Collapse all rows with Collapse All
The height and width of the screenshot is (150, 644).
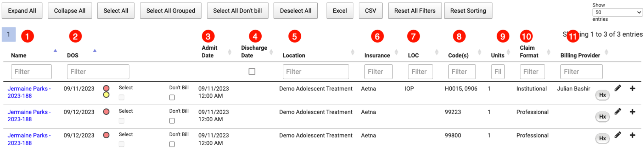70,11
